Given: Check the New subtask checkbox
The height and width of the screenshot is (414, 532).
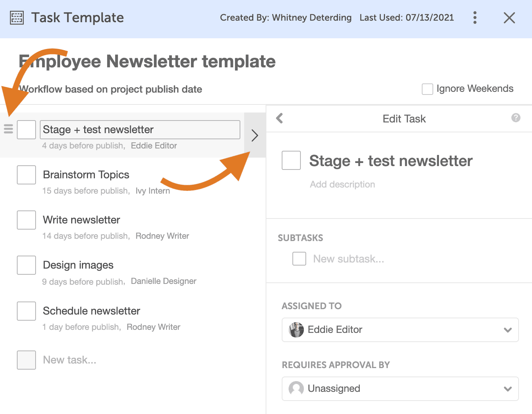Looking at the screenshot, I should coord(299,259).
